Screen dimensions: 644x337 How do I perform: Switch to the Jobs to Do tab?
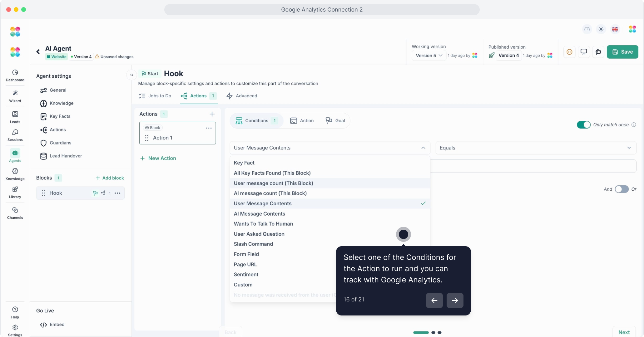pos(155,96)
